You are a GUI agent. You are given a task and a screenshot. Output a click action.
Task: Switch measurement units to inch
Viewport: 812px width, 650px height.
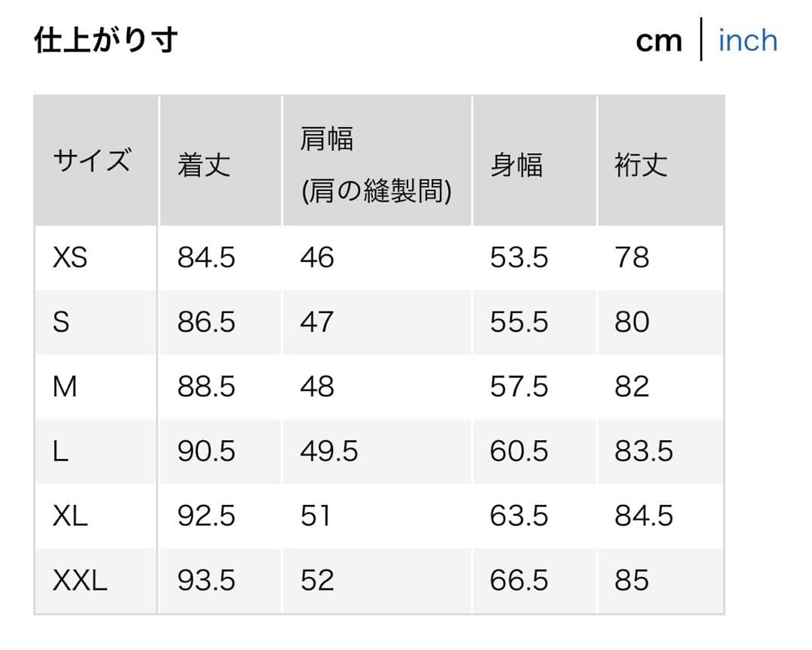(x=747, y=40)
